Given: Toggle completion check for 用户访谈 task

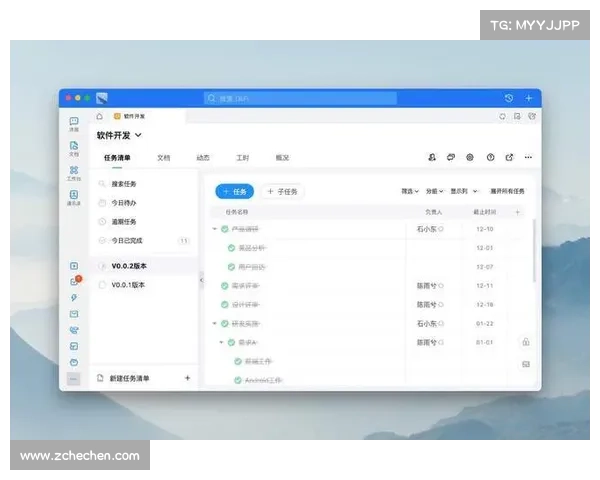Looking at the screenshot, I should tap(232, 267).
